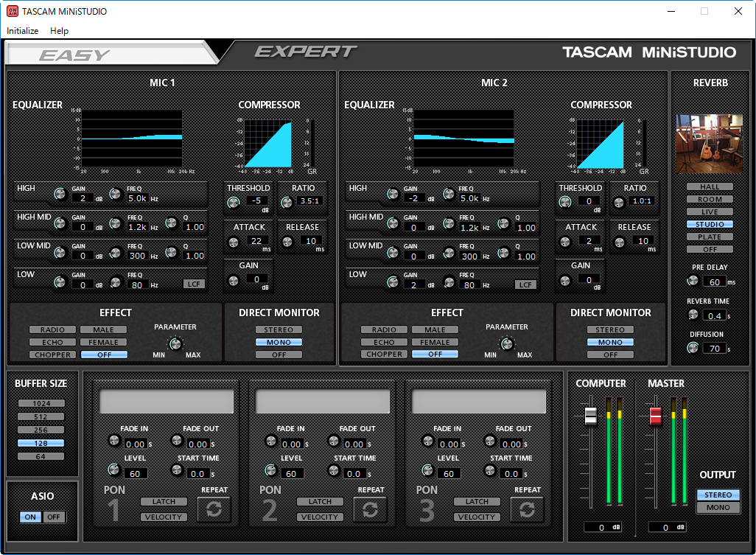This screenshot has width=756, height=555.
Task: Switch to the EXPERT tab
Action: tap(306, 52)
